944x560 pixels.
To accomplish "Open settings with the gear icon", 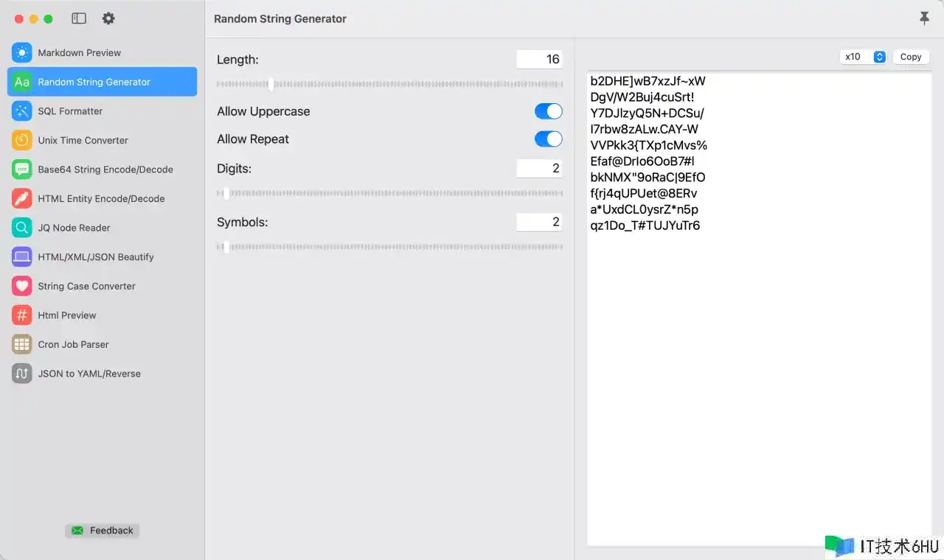I will [108, 18].
